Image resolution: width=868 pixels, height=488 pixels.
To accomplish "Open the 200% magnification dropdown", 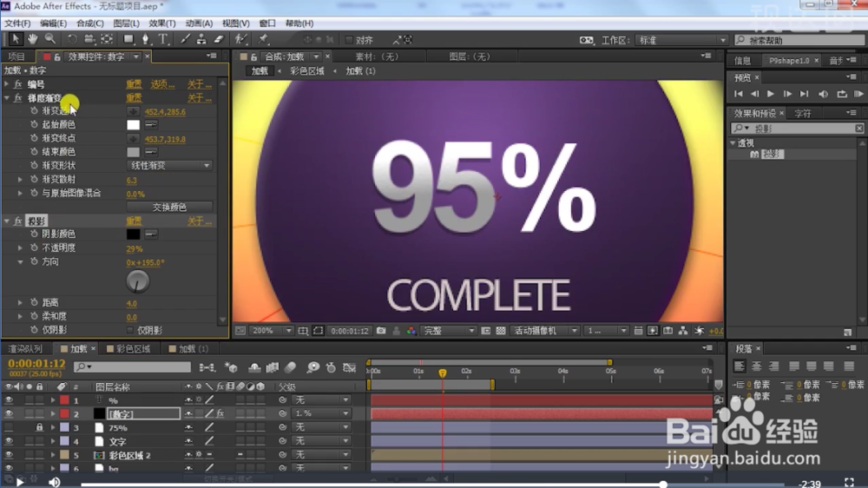I will (x=271, y=331).
